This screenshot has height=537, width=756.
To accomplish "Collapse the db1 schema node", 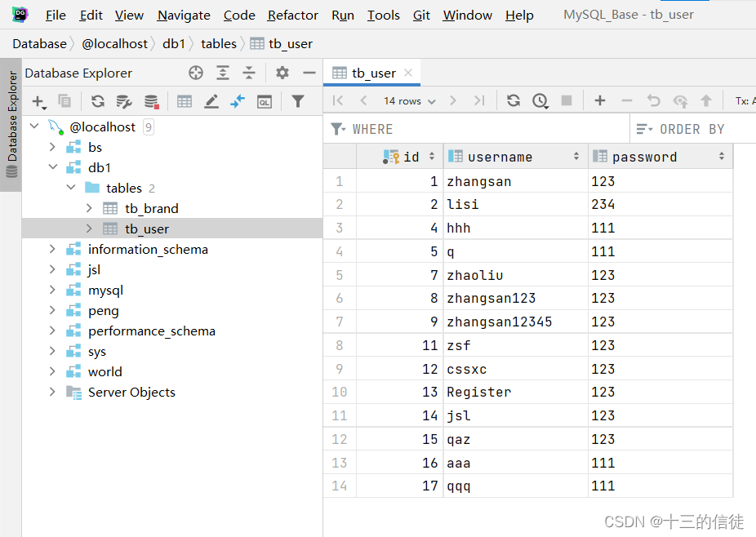I will (53, 167).
